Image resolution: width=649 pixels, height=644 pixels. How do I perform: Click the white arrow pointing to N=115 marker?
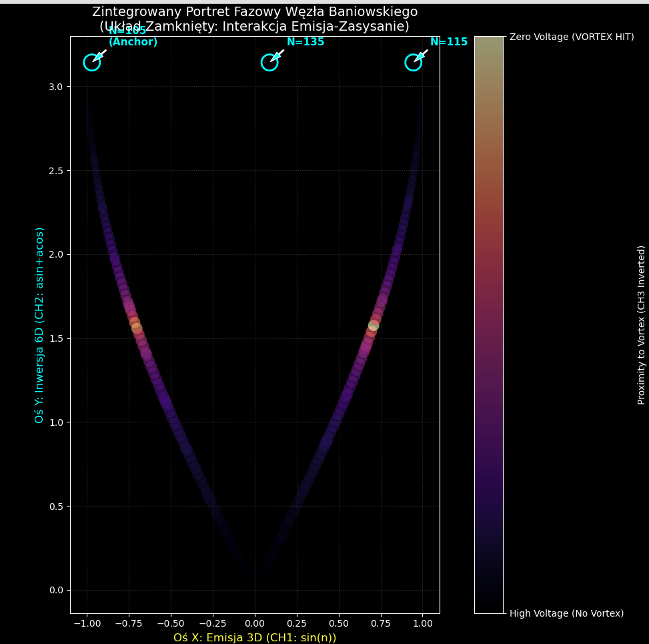click(x=422, y=55)
